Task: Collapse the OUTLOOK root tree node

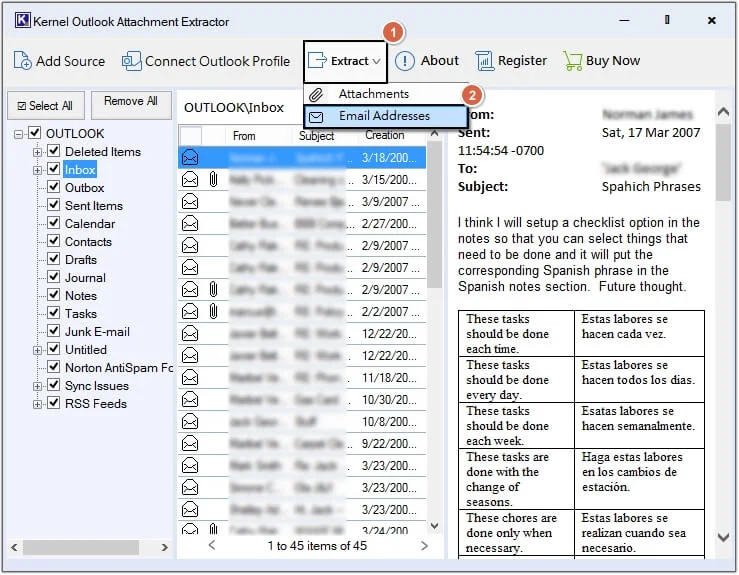Action: click(18, 134)
